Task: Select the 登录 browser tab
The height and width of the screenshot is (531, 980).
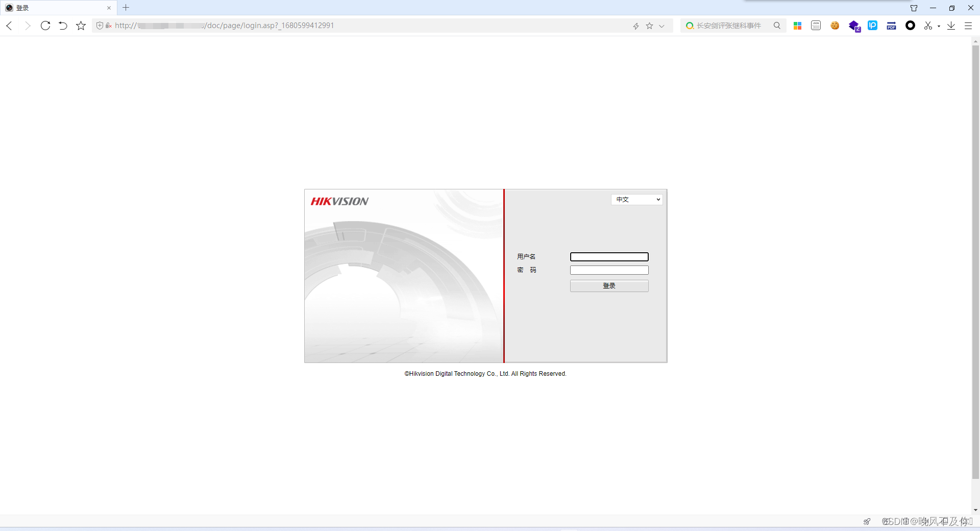Action: 58,8
